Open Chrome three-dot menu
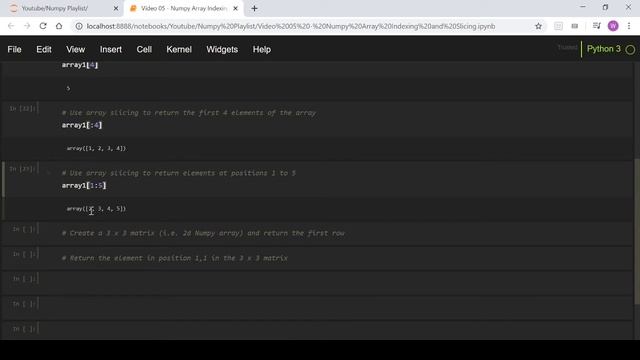 pyautogui.click(x=629, y=26)
